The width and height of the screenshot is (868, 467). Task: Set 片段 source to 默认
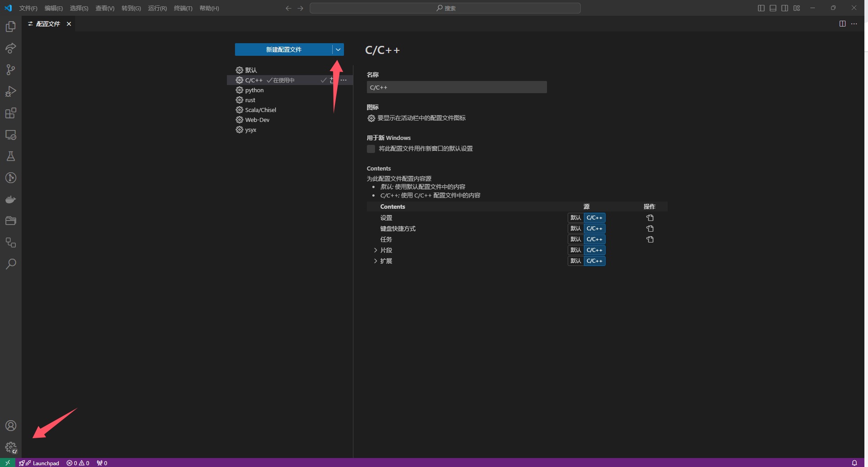pyautogui.click(x=576, y=250)
